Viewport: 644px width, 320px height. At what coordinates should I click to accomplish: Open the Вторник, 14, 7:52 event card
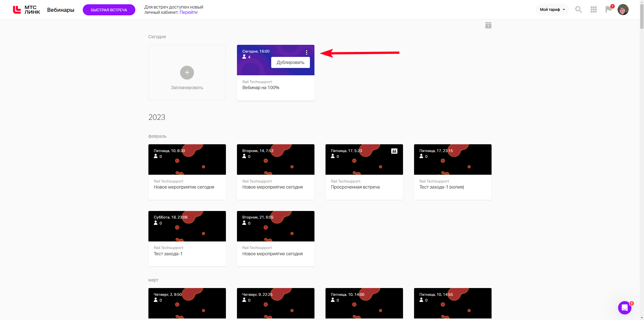click(275, 172)
